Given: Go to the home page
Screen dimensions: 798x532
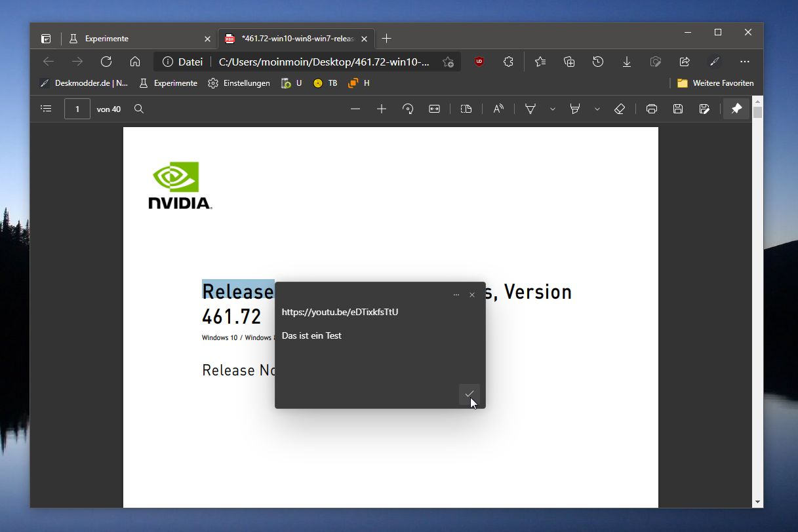Looking at the screenshot, I should [x=135, y=62].
